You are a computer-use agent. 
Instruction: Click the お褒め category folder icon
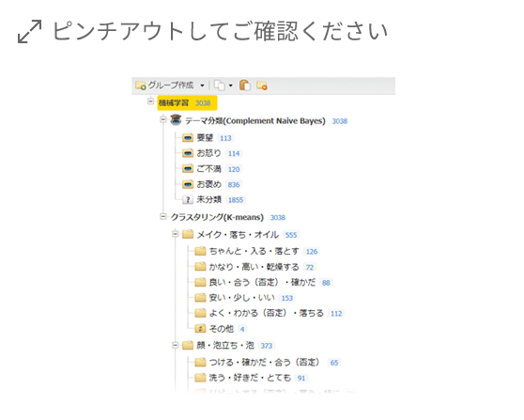pos(188,184)
